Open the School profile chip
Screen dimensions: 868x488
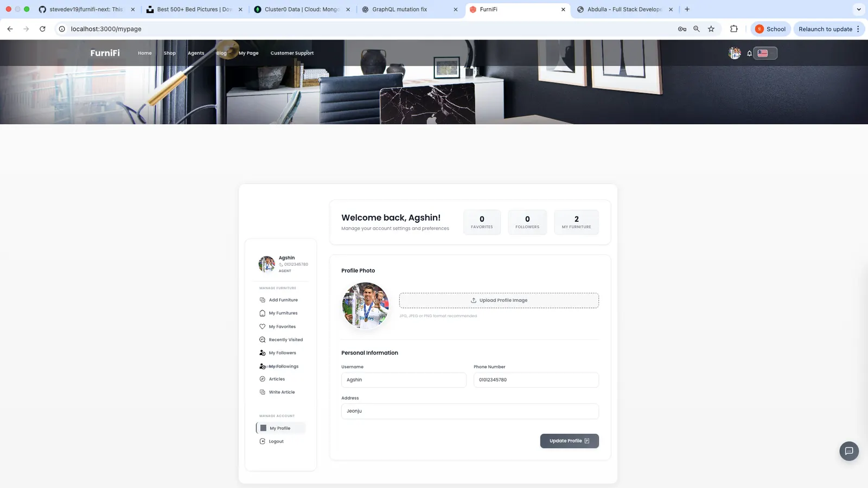[x=770, y=29]
